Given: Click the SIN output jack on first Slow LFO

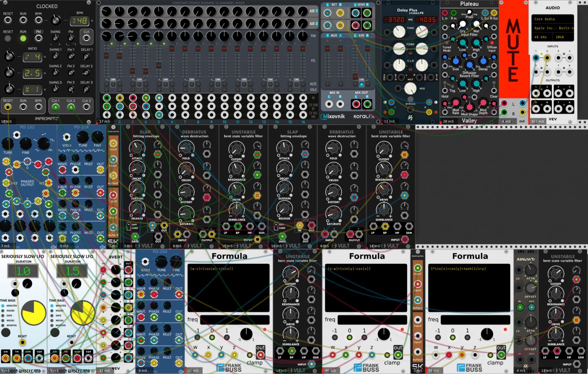Looking at the screenshot, I should coord(5,358).
